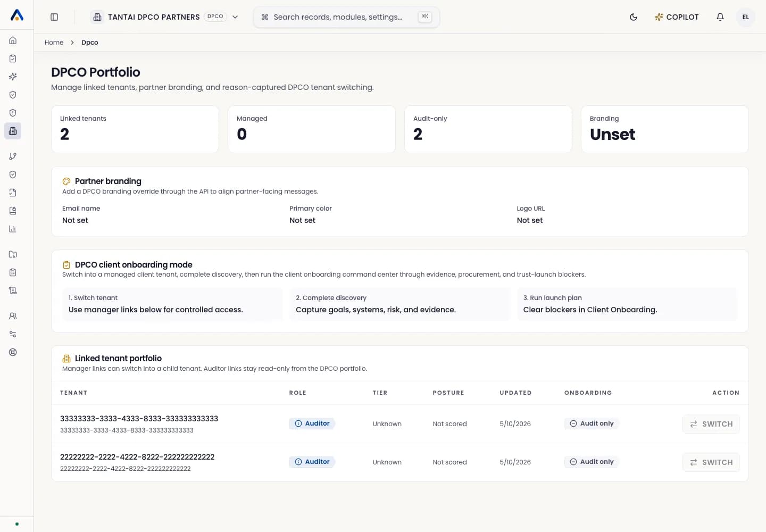Click the ACTION column header

726,393
